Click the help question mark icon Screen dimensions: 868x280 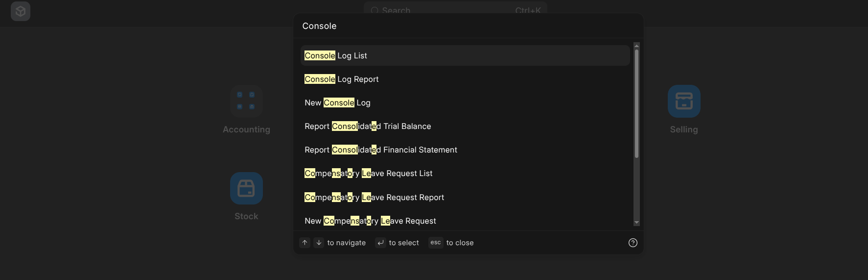click(633, 243)
